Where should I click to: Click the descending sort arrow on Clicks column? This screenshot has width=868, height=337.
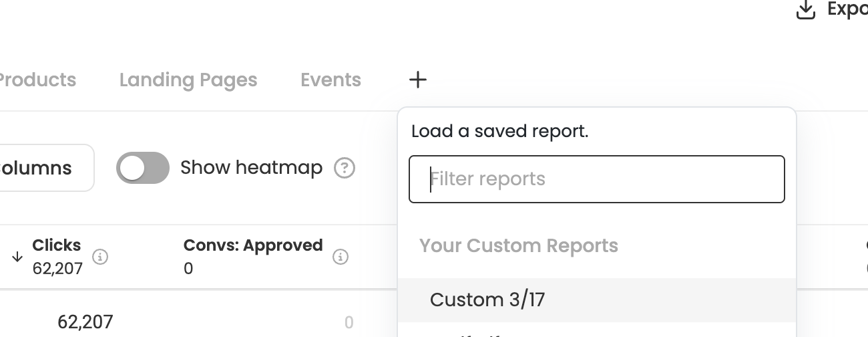pos(17,257)
